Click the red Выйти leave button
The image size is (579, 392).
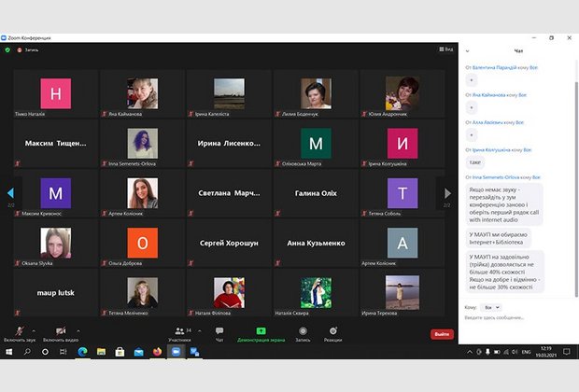pos(442,334)
